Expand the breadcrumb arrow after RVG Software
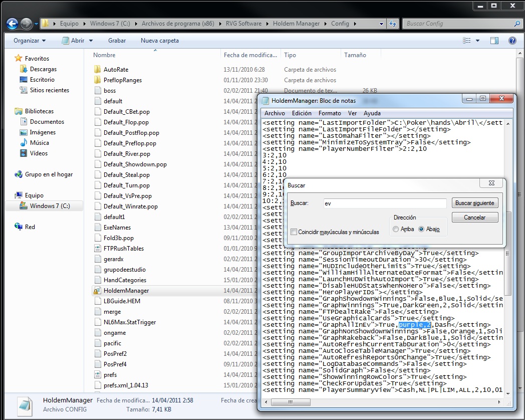 coord(267,24)
